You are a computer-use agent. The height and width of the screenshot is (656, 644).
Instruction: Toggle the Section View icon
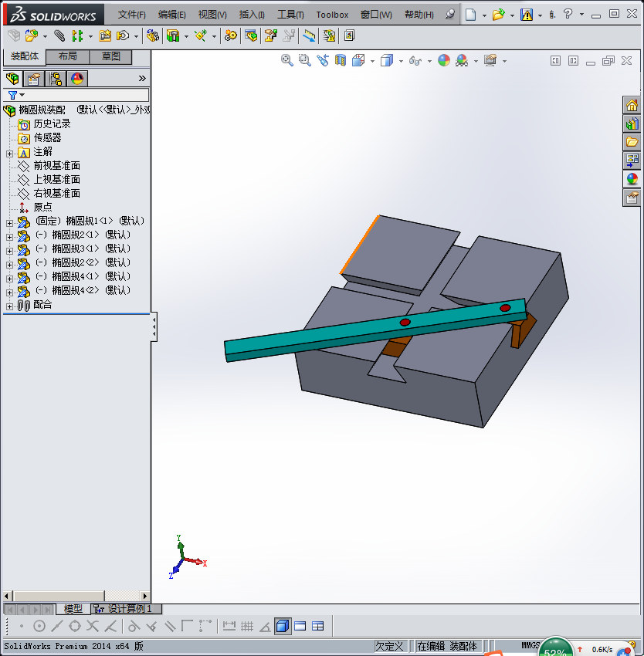click(x=341, y=61)
